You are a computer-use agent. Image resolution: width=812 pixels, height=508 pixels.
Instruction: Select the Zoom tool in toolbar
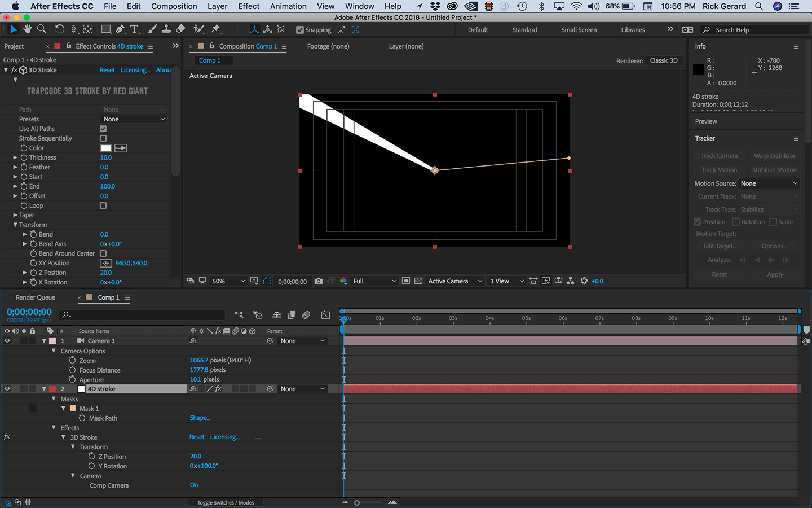42,29
